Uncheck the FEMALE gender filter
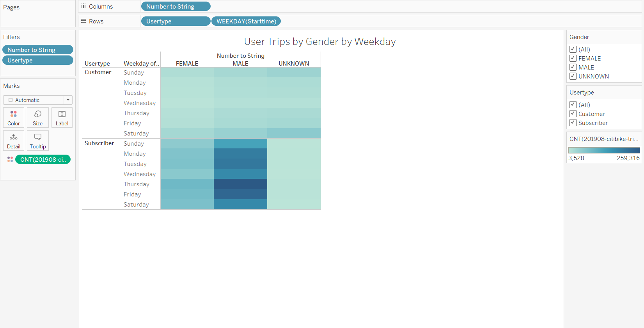 click(573, 58)
